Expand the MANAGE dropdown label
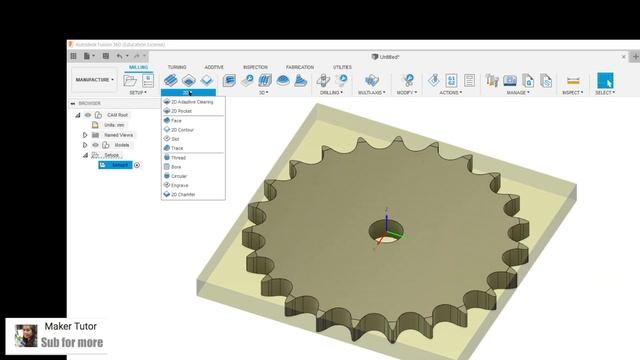Viewport: 640px width, 360px height. click(x=518, y=93)
